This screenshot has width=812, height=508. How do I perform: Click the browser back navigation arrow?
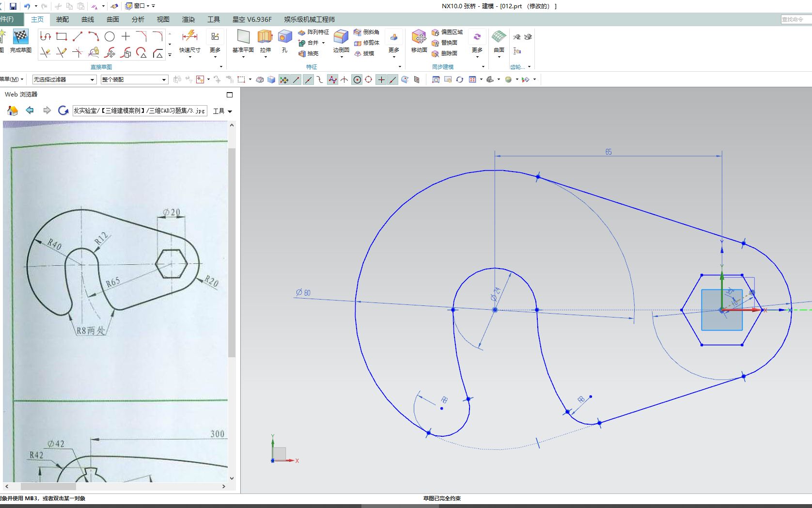(30, 111)
